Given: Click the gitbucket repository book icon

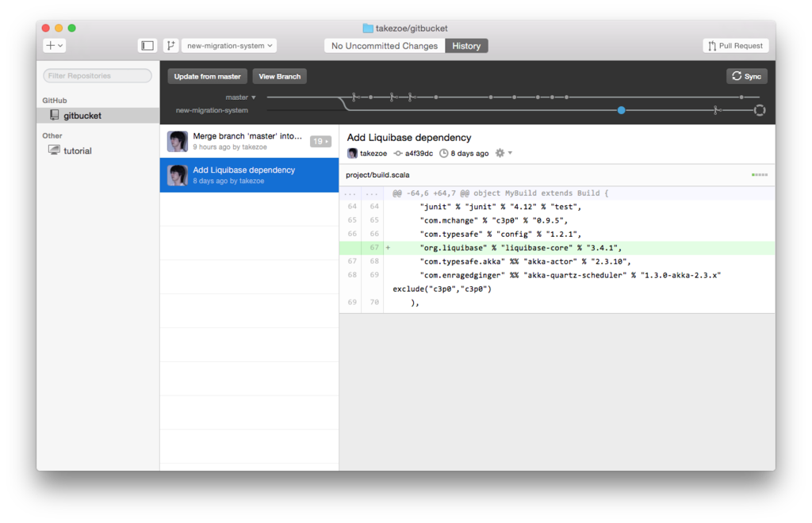Looking at the screenshot, I should 55,115.
